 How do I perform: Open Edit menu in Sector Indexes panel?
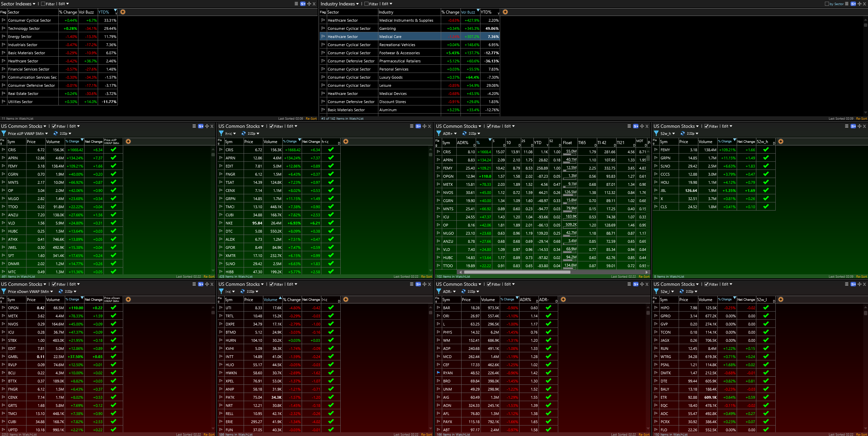click(63, 4)
